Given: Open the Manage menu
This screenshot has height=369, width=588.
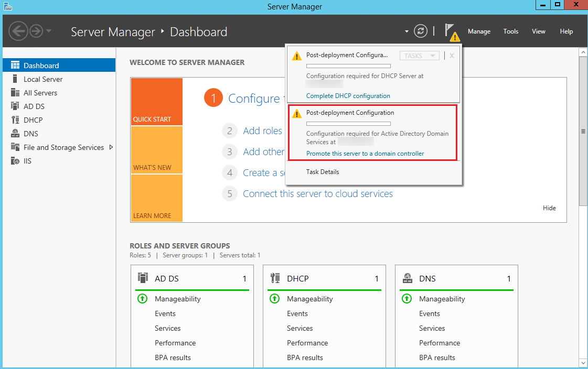Looking at the screenshot, I should point(479,31).
